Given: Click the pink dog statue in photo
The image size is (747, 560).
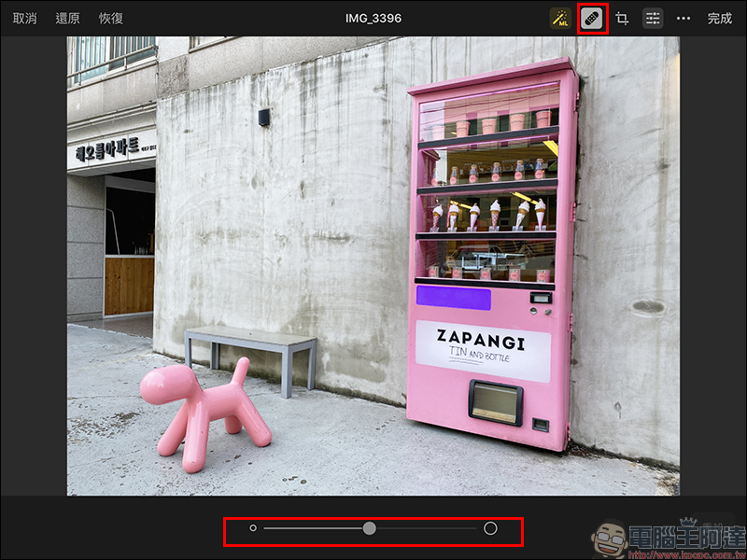Looking at the screenshot, I should pyautogui.click(x=205, y=413).
